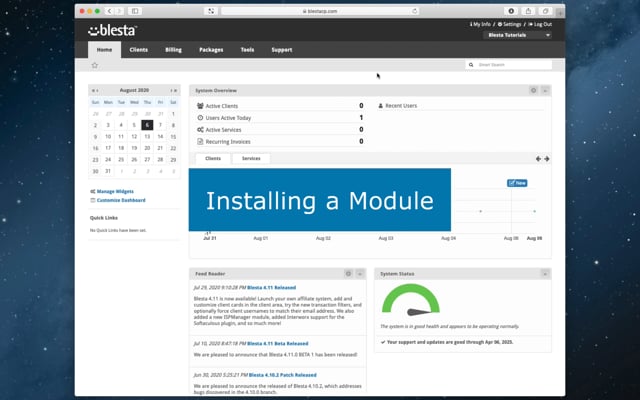Open the Blesta Tutorials company dropdown
640x400 pixels.
click(518, 34)
